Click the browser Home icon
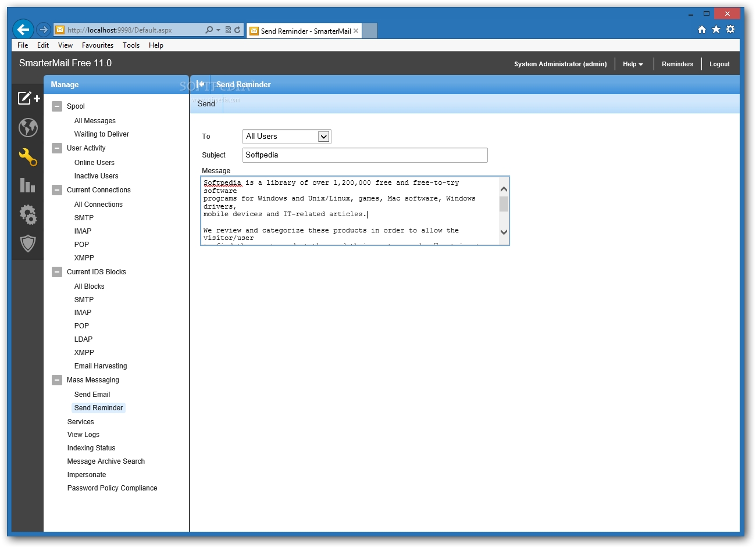This screenshot has height=548, width=756. point(702,30)
